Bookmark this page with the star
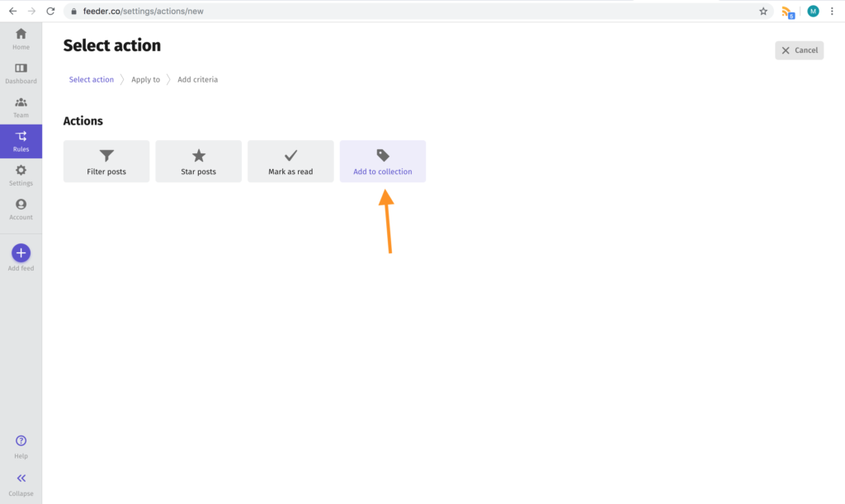 click(x=763, y=11)
